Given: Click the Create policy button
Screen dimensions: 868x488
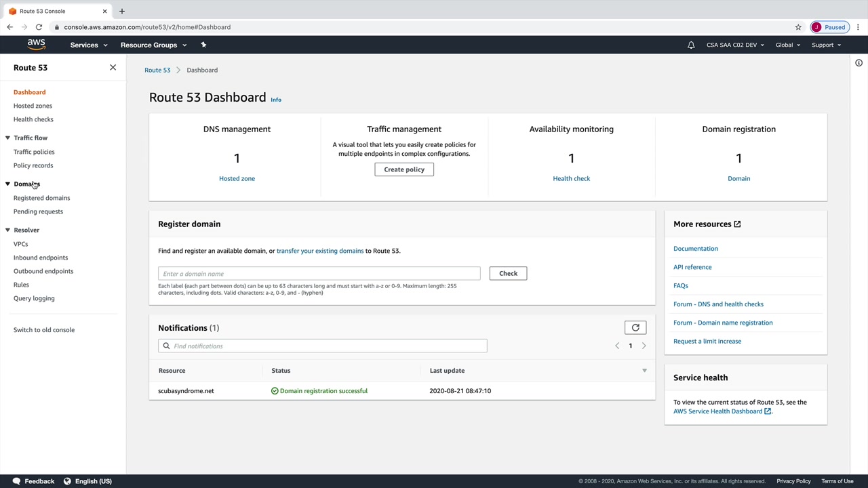Looking at the screenshot, I should pos(404,169).
